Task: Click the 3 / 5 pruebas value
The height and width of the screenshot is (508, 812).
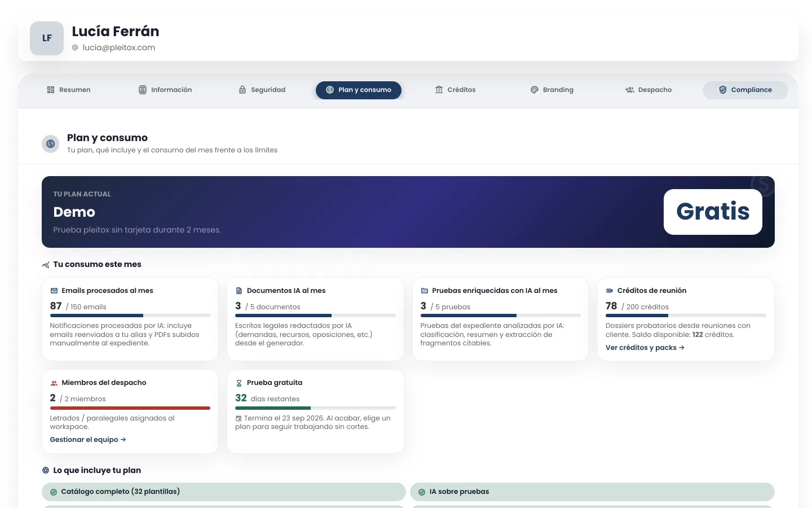Action: 445,306
